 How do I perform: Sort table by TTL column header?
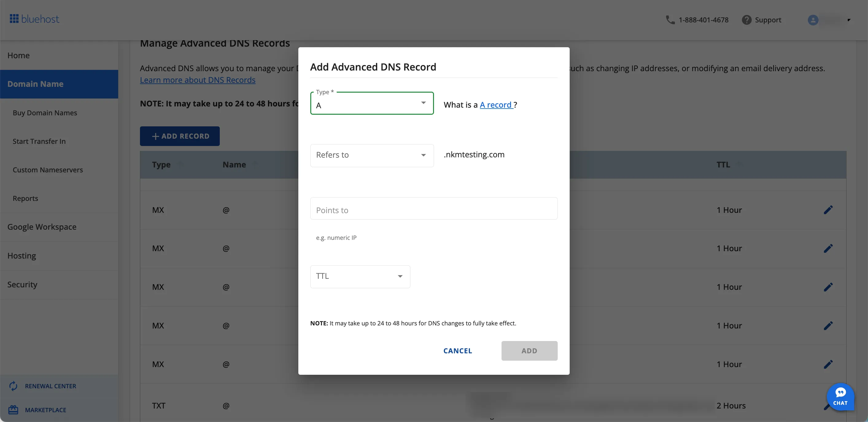tap(723, 164)
